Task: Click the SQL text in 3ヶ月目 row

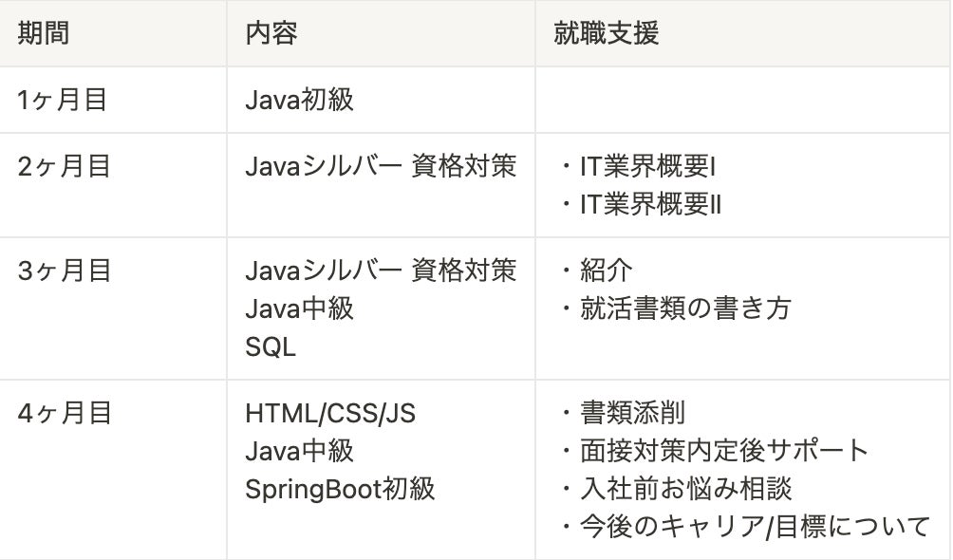Action: coord(271,346)
